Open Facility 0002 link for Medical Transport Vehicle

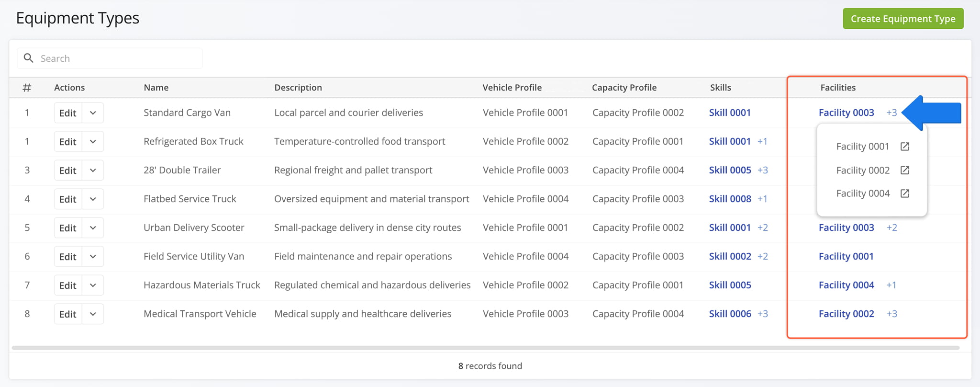click(846, 314)
